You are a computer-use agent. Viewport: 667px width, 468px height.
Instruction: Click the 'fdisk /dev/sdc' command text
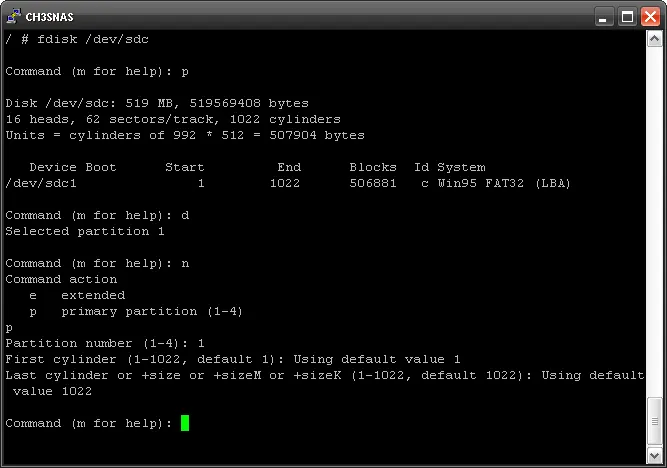[x=93, y=39]
